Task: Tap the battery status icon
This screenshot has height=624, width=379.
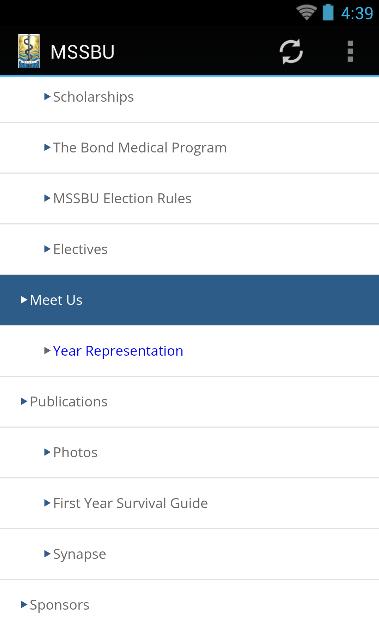Action: click(x=328, y=12)
